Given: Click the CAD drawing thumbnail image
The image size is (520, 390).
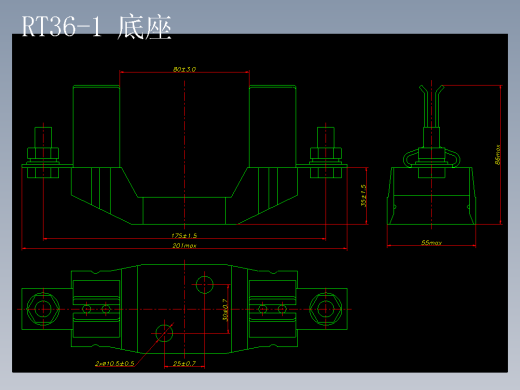Looking at the screenshot, I should (260, 203).
